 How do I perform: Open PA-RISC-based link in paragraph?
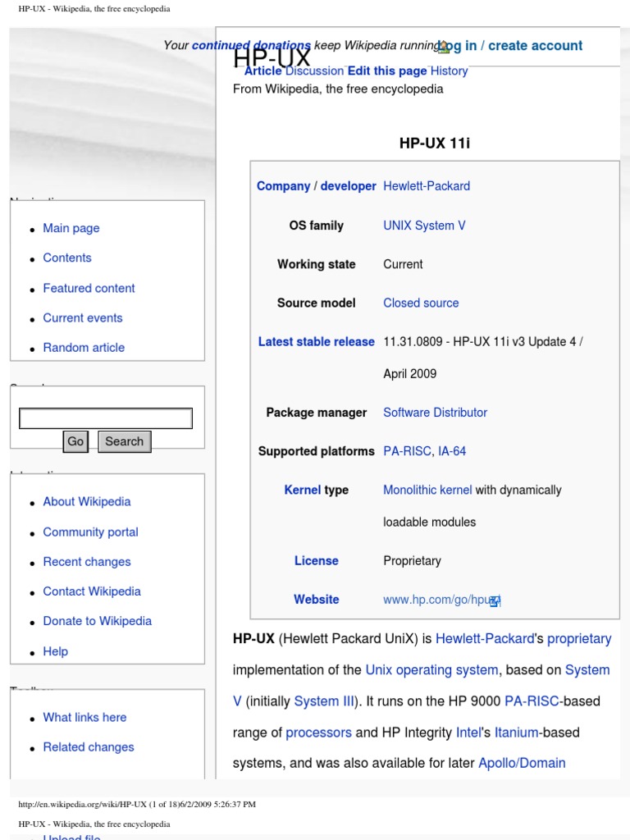click(532, 701)
